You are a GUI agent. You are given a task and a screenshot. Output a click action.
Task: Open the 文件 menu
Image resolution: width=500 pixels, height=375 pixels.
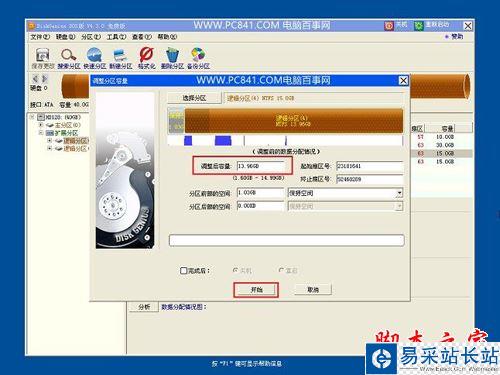(x=40, y=37)
